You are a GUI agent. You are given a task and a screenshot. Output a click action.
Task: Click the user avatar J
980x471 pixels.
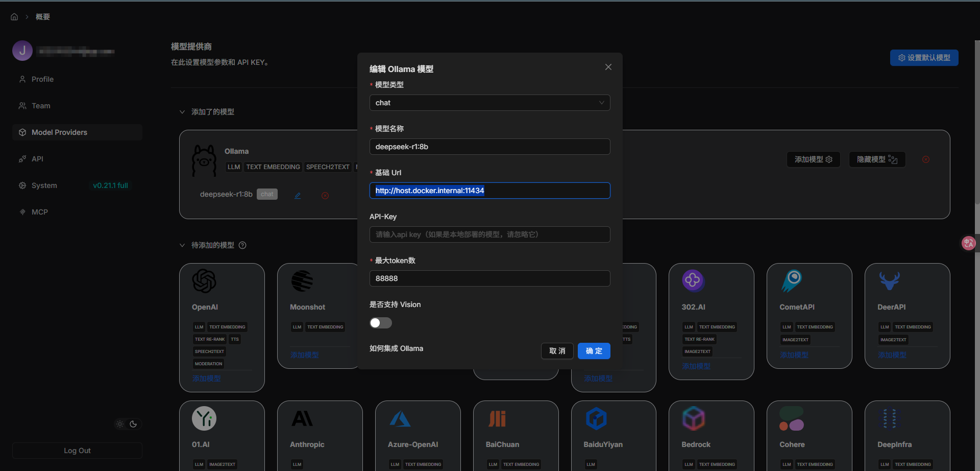click(22, 51)
